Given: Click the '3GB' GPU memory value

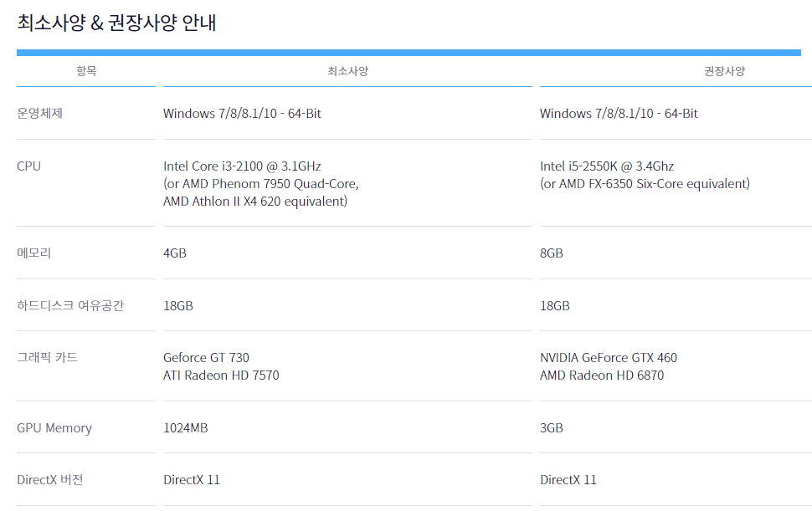Looking at the screenshot, I should tap(551, 427).
